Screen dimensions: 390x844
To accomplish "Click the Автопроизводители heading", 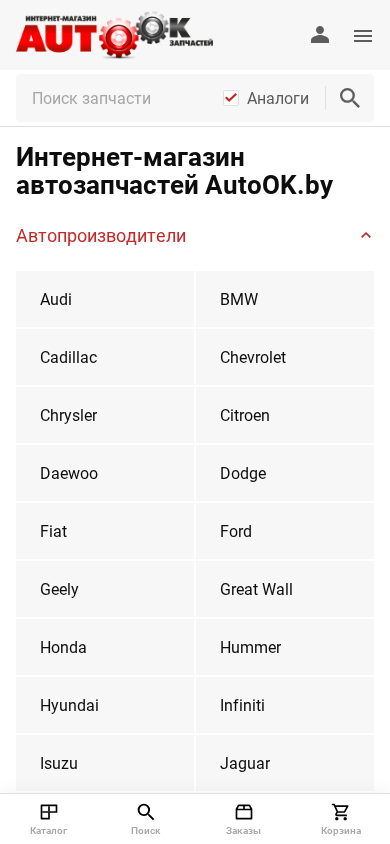I will tap(101, 236).
